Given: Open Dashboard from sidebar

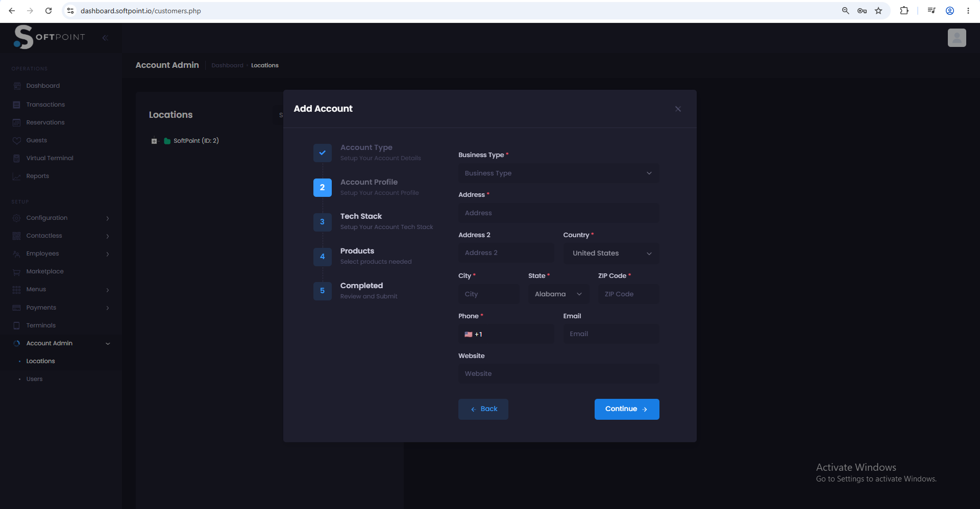Looking at the screenshot, I should tap(43, 86).
